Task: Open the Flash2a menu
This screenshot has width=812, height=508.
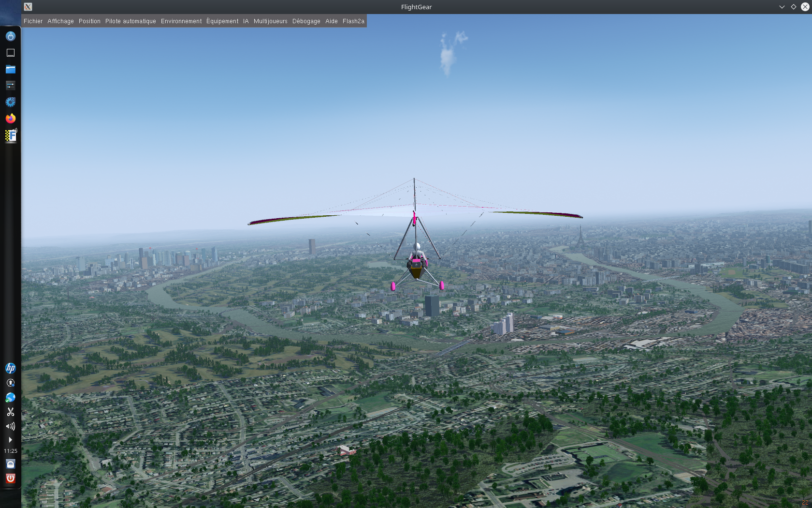Action: coord(353,21)
